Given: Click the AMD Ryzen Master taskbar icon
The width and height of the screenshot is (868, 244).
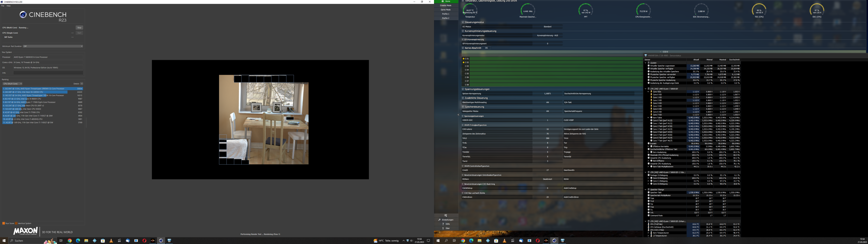Looking at the screenshot, I should pyautogui.click(x=153, y=241).
